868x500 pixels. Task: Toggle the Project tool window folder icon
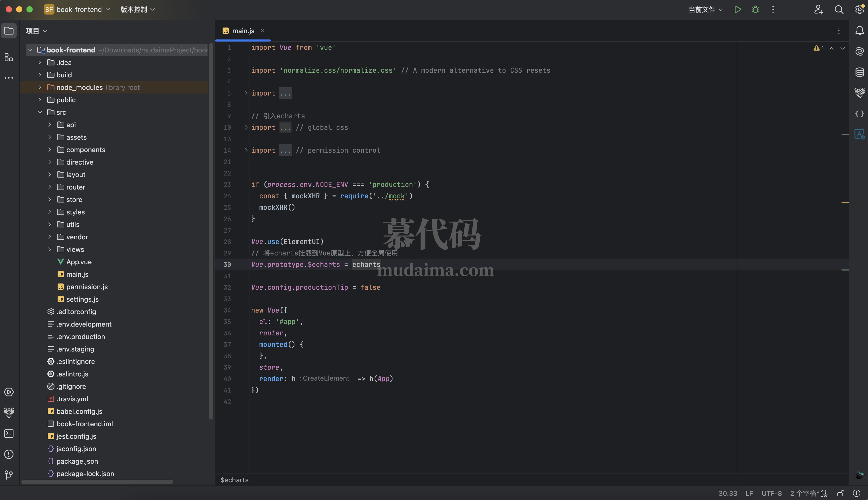(x=9, y=31)
